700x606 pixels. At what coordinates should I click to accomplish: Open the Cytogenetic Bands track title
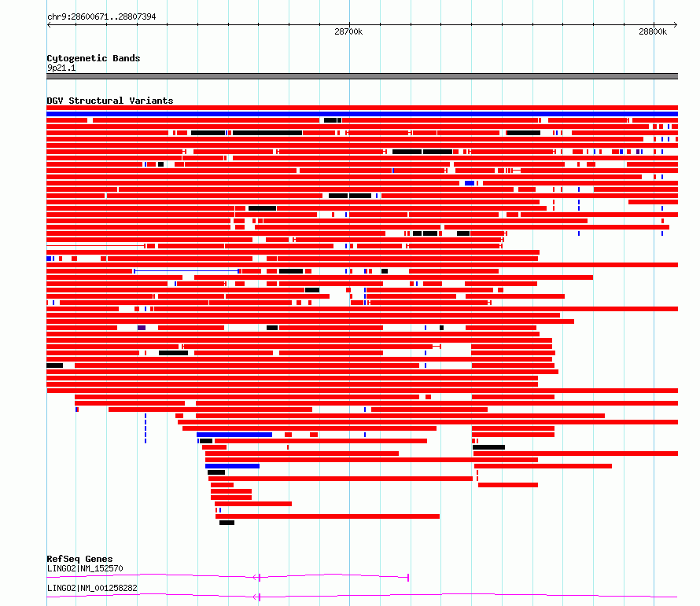pos(94,58)
